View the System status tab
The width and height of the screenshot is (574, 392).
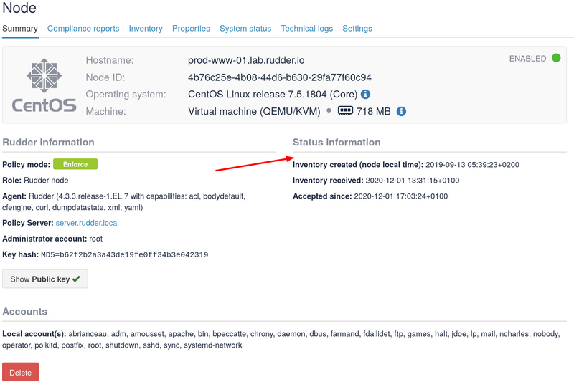coord(245,29)
